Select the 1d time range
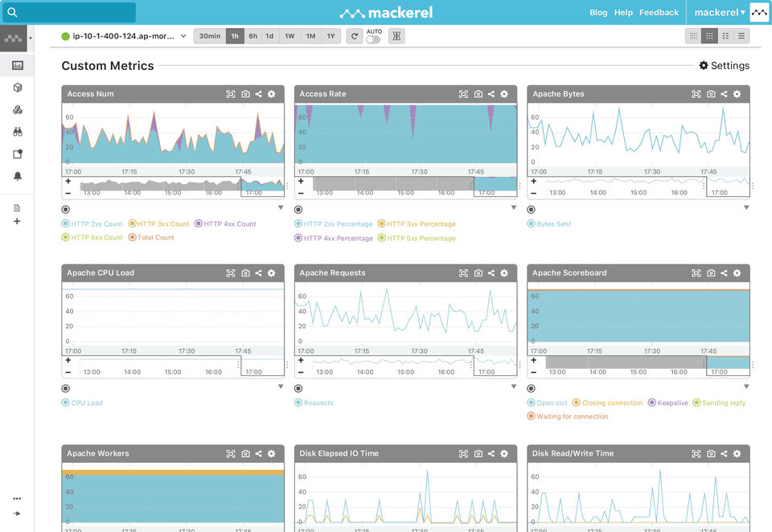 click(270, 36)
